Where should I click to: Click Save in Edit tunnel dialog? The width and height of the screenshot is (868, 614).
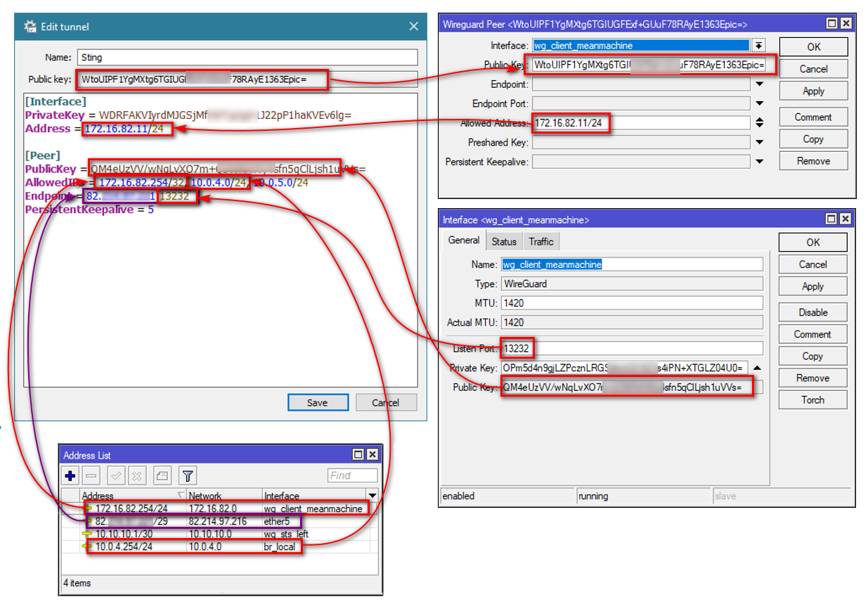317,402
